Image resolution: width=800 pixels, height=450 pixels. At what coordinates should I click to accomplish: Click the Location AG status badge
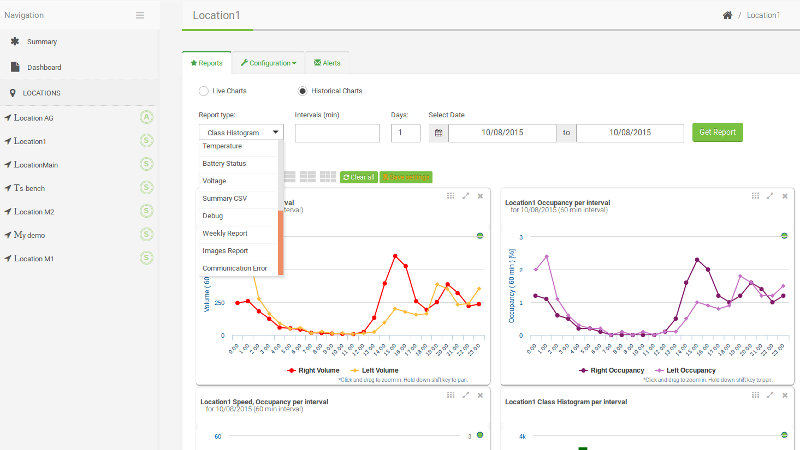(146, 117)
